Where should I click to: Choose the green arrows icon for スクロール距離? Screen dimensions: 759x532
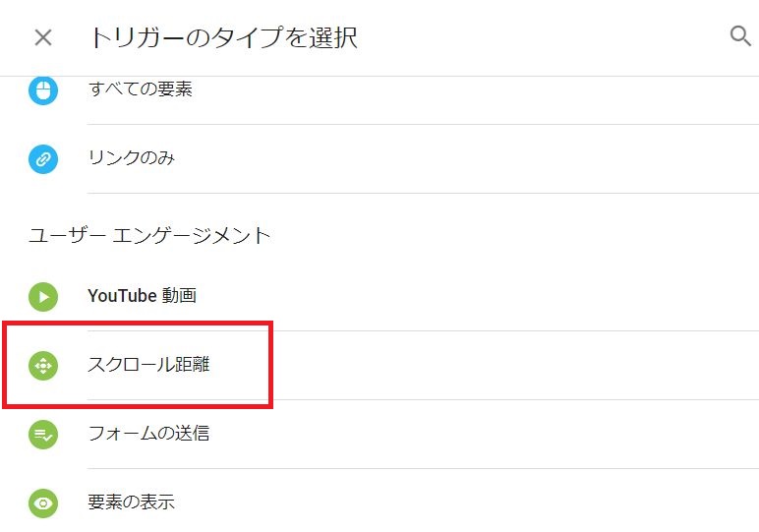pos(43,366)
